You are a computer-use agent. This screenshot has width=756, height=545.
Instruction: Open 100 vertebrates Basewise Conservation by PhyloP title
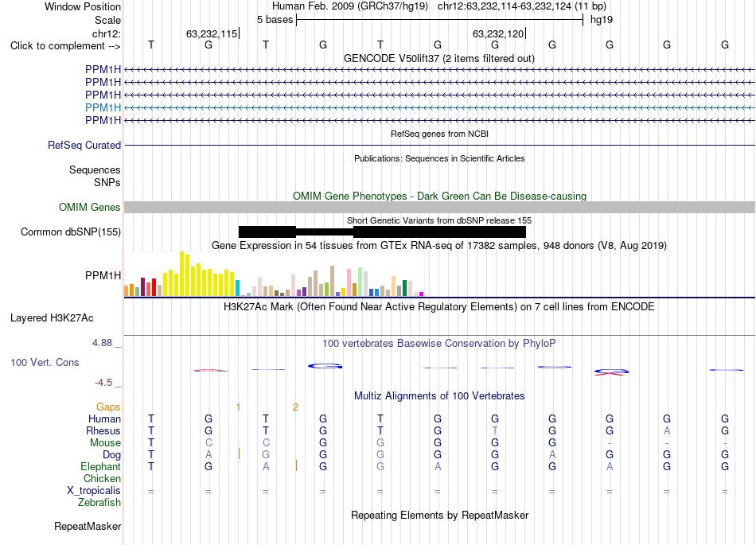[438, 344]
